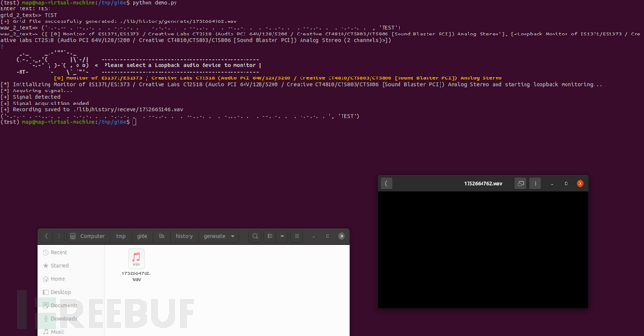Click 'Recording saved to' terminal line

[92, 110]
